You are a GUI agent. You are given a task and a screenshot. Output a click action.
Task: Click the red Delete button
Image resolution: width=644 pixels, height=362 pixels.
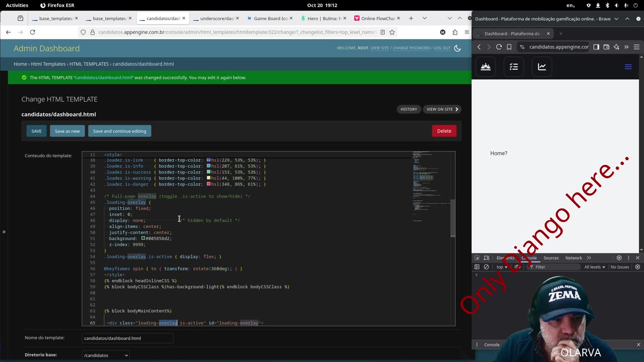(x=444, y=131)
